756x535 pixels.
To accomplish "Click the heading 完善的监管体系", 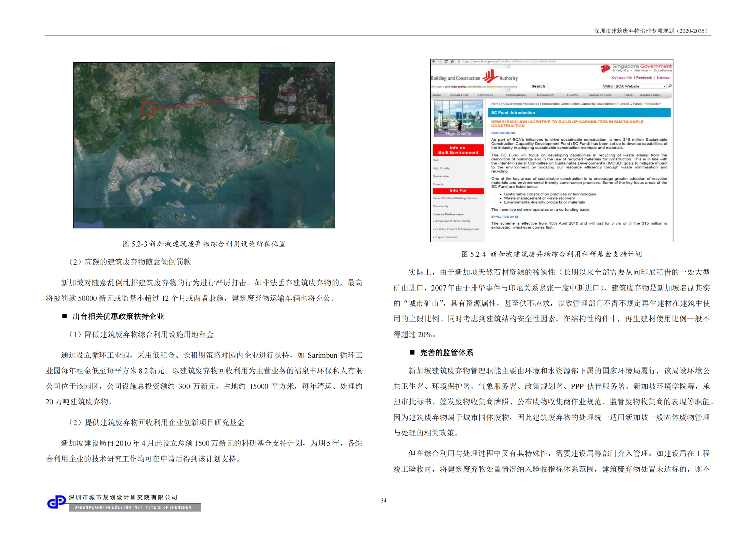I will 447,353.
